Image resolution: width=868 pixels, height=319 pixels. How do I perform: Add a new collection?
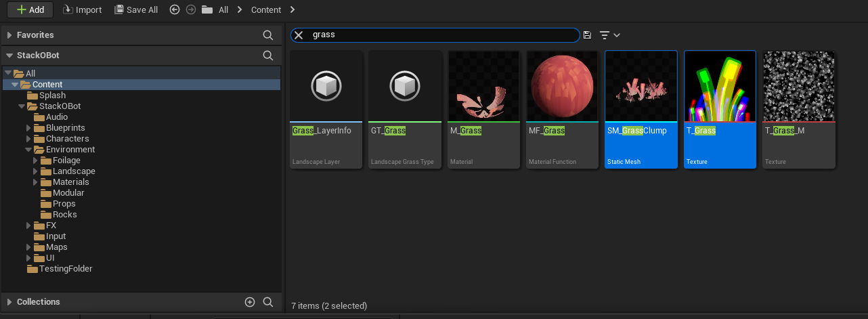coord(250,302)
